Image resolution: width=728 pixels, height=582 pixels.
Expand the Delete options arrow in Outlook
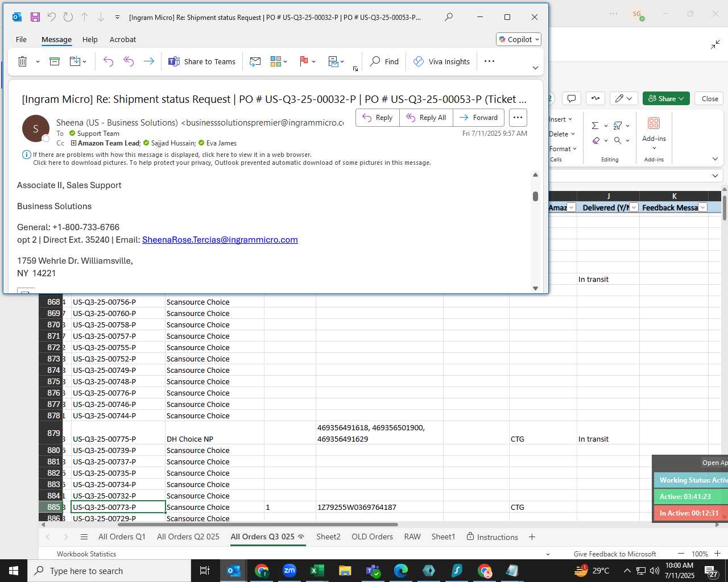(38, 61)
